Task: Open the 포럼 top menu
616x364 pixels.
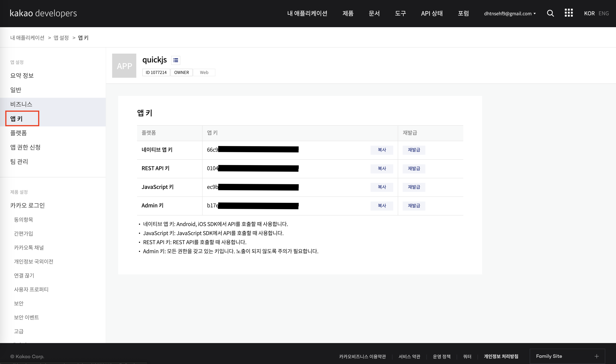Action: click(463, 13)
